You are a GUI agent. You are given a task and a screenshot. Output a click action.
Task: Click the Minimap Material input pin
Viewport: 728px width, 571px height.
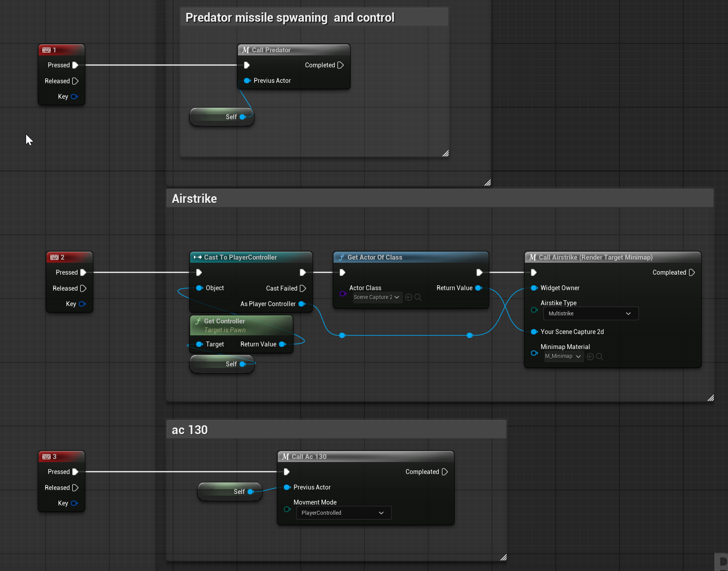[x=534, y=353]
